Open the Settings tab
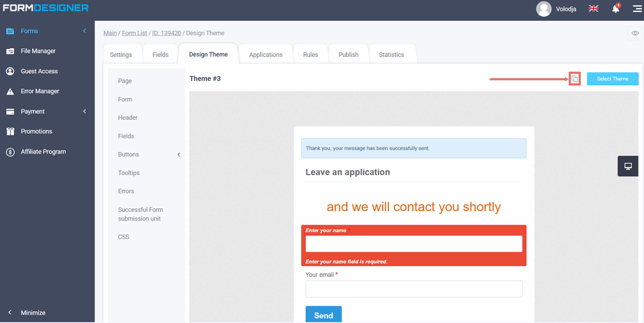Viewport: 644px width, 323px height. [121, 54]
